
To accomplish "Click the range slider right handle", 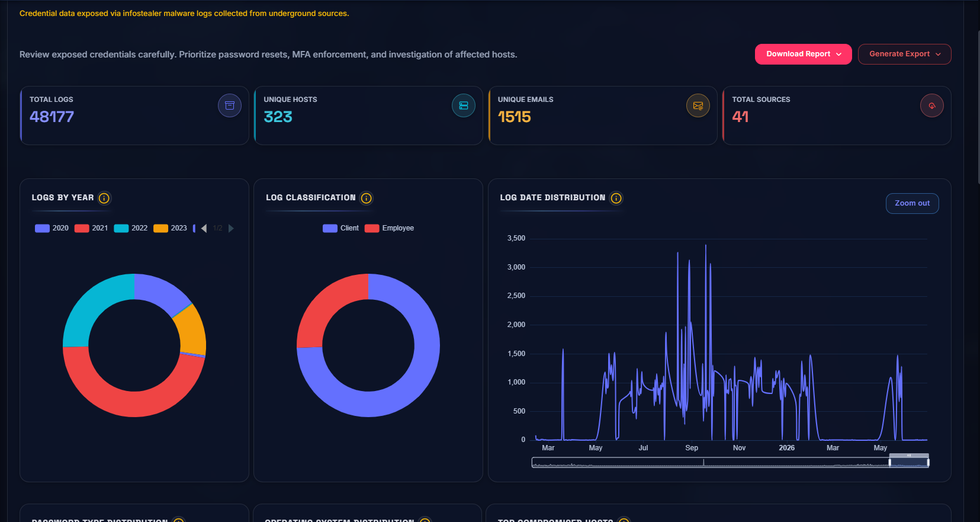I will [928, 462].
